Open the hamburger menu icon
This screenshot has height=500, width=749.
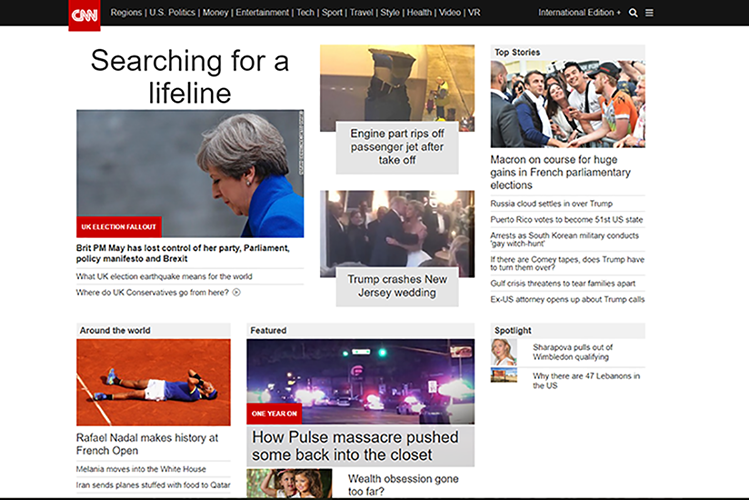click(649, 13)
